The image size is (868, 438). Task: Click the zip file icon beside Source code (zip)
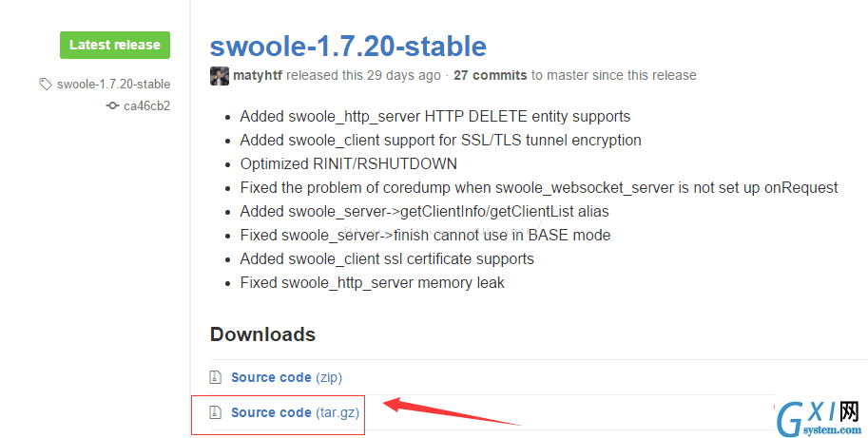(216, 377)
